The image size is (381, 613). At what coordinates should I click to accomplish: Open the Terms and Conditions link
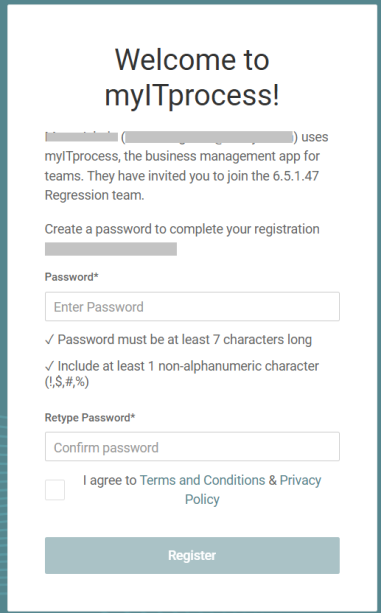coord(202,480)
